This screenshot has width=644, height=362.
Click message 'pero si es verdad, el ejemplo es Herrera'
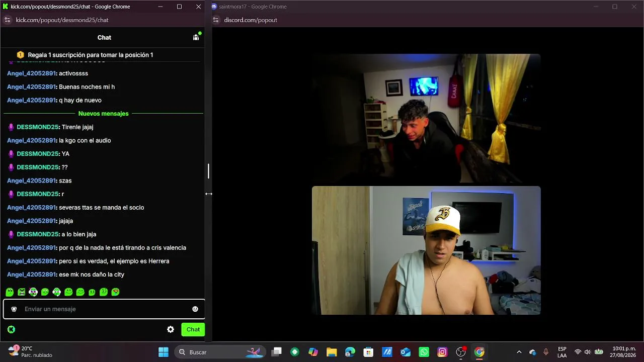[114, 261]
